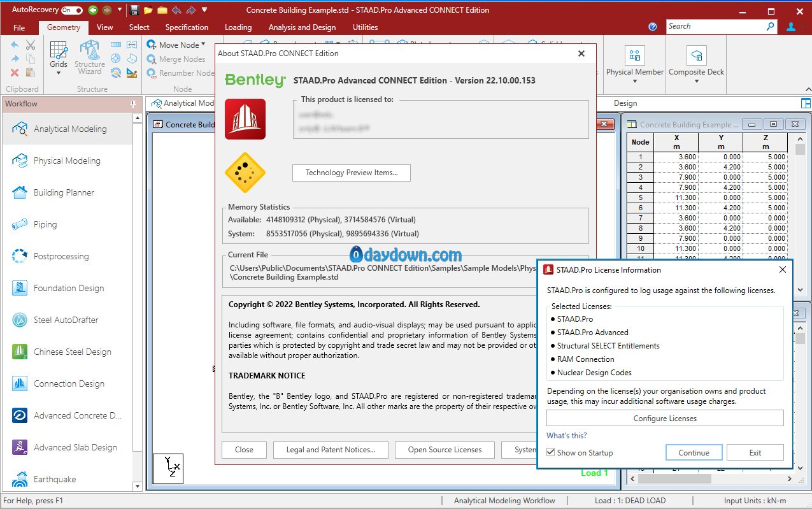Expand the Physical Member dropdown arrow

click(x=635, y=82)
